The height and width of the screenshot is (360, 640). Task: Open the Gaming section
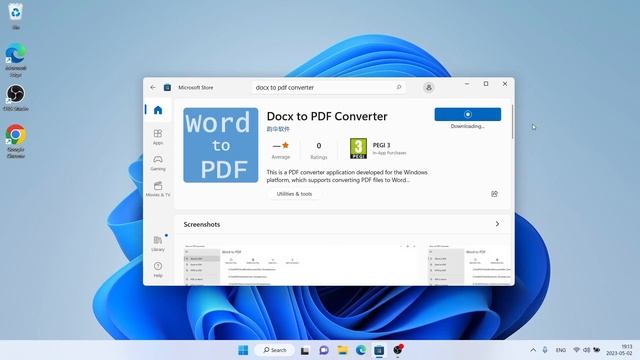coord(158,163)
